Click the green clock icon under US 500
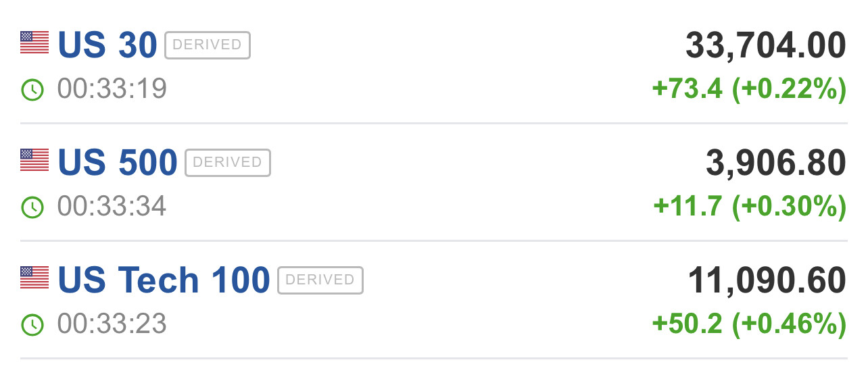Image resolution: width=868 pixels, height=381 pixels. 32,207
